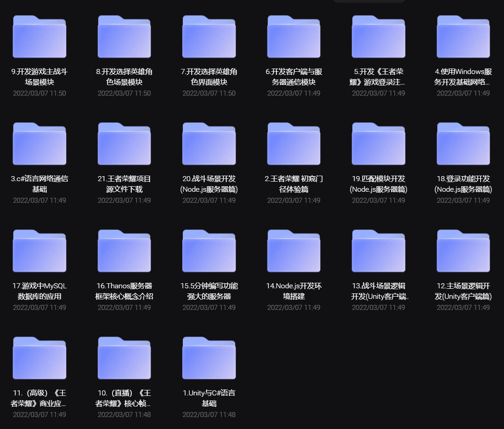Click the label 20.战斗场景开发(Node.js服务器篇)

[x=209, y=184]
